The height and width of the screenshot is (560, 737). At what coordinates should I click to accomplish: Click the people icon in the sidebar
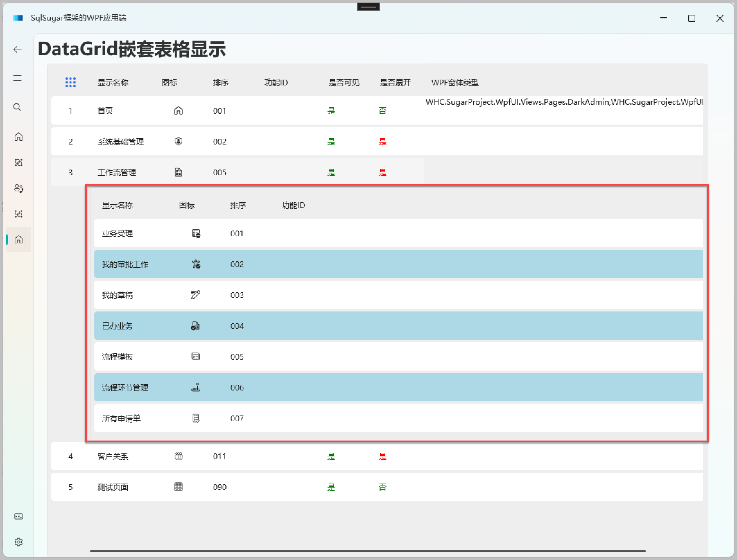(x=18, y=188)
